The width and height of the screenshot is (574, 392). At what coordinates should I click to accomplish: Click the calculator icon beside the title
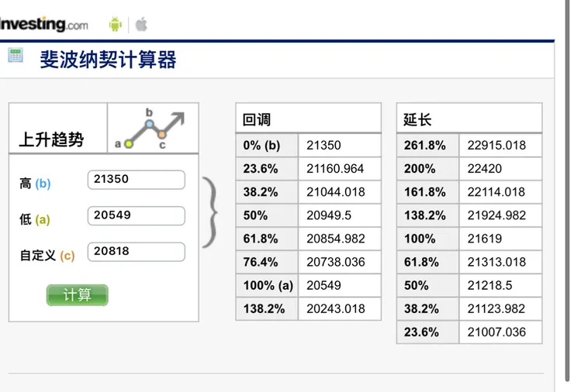(x=16, y=56)
